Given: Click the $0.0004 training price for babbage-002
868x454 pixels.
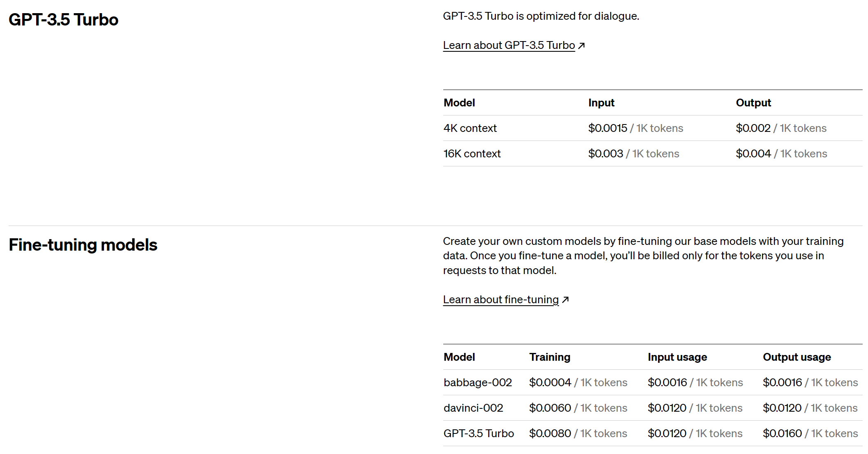Looking at the screenshot, I should (x=550, y=383).
